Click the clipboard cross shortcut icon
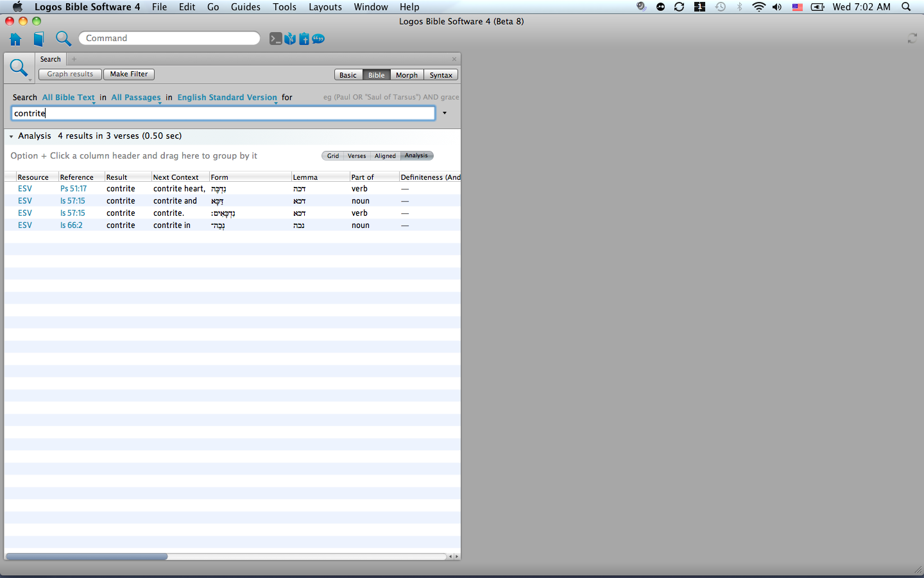 tap(304, 39)
